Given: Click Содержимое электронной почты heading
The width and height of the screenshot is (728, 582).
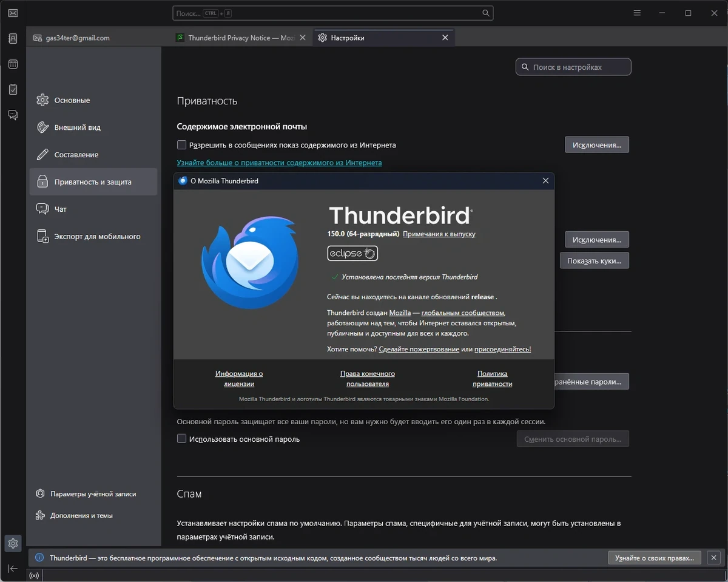Looking at the screenshot, I should [x=242, y=127].
